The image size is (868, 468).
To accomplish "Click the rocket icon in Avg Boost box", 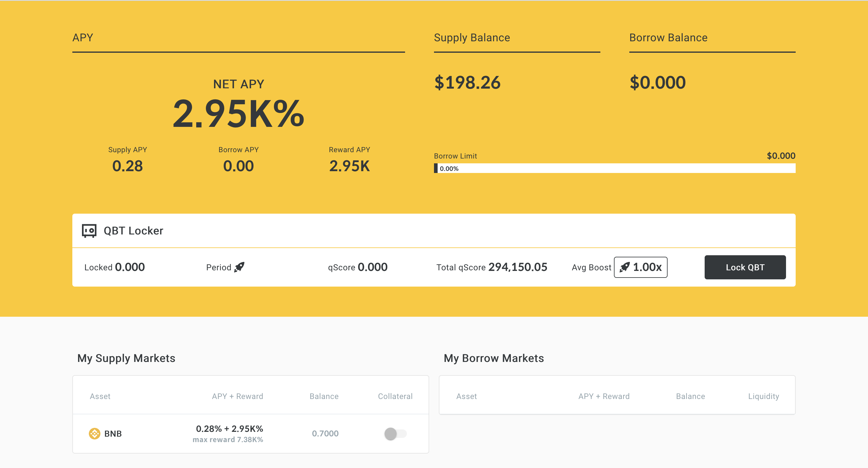I will coord(624,267).
